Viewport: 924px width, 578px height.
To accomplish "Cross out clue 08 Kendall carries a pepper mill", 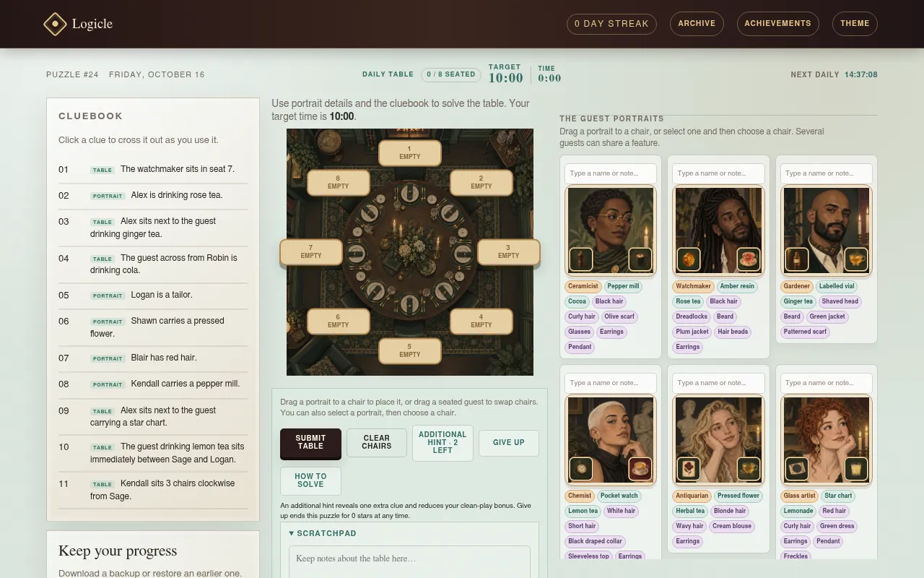I will coord(153,384).
